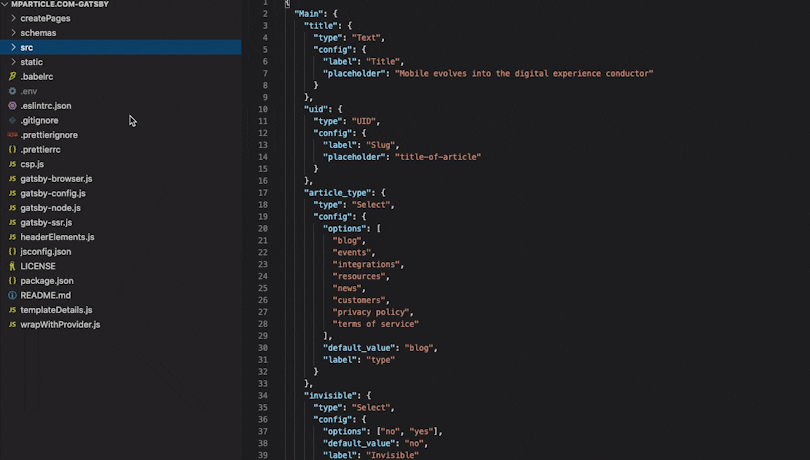Click the braces icon beside jsconfig.json
The image size is (810, 460).
coord(12,251)
